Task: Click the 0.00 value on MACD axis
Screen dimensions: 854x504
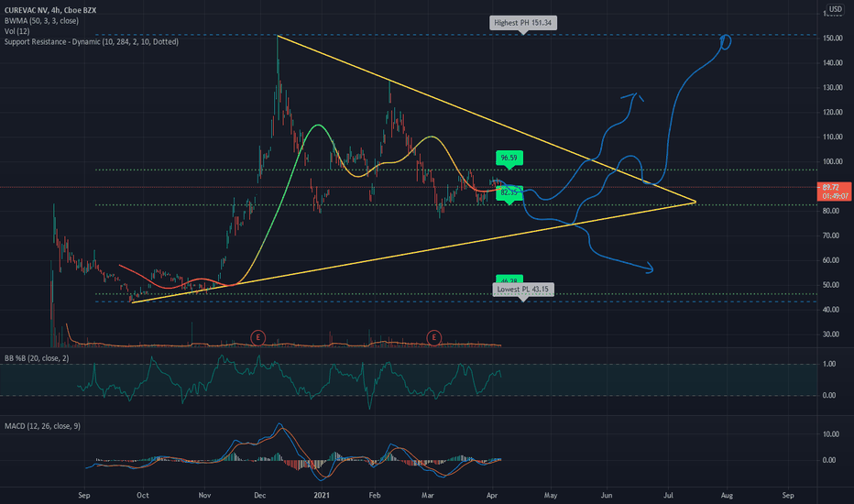Action: click(829, 460)
